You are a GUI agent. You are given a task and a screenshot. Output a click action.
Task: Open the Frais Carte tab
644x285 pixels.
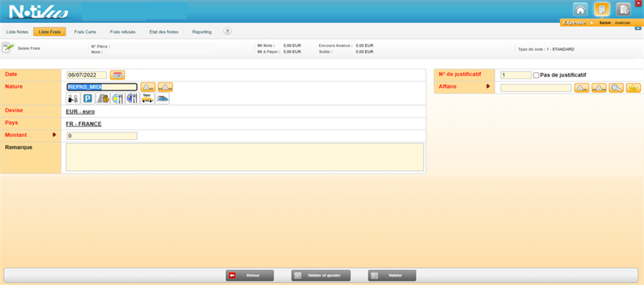(85, 31)
